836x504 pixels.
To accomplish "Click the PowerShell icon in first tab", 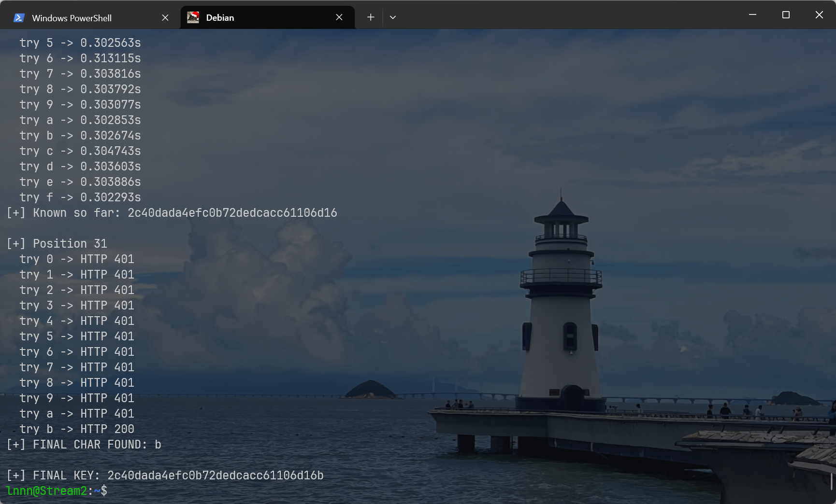I will pos(19,18).
